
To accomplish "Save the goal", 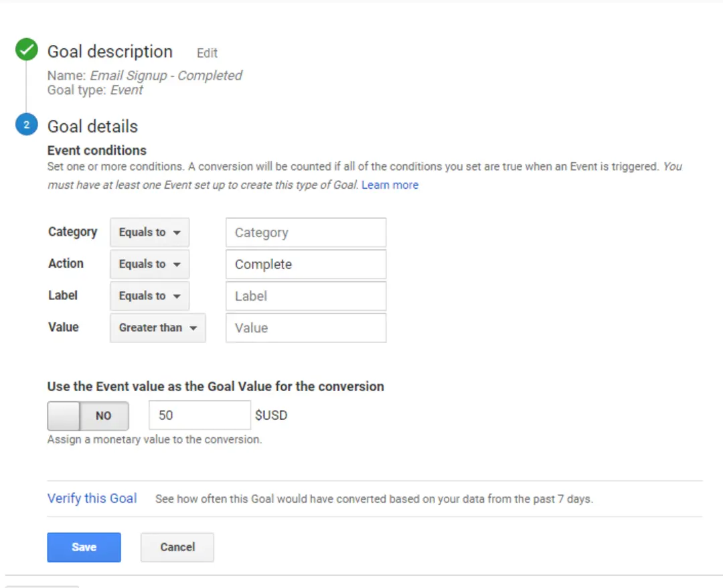I will point(84,547).
